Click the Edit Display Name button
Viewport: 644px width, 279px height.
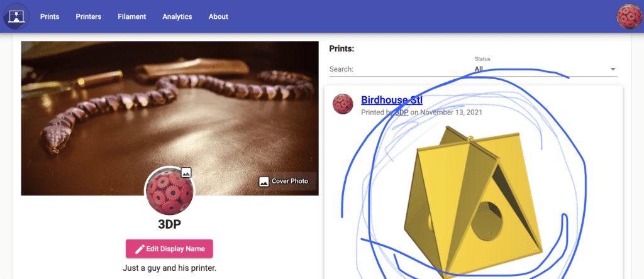click(169, 249)
